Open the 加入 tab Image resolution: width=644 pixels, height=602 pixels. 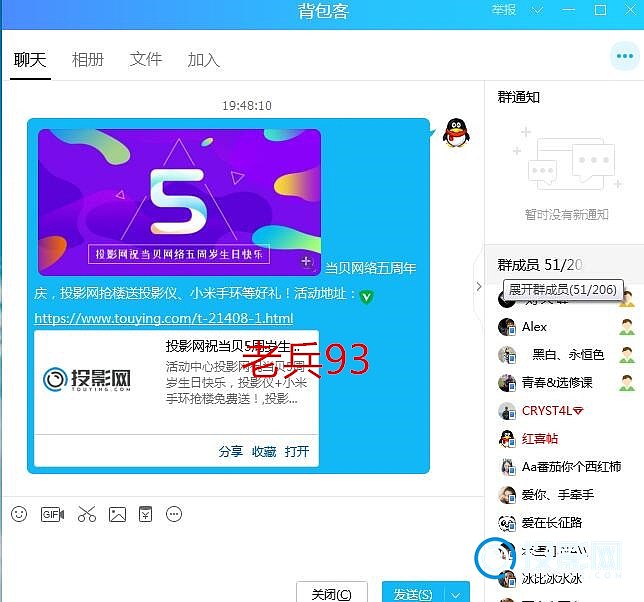tap(204, 60)
